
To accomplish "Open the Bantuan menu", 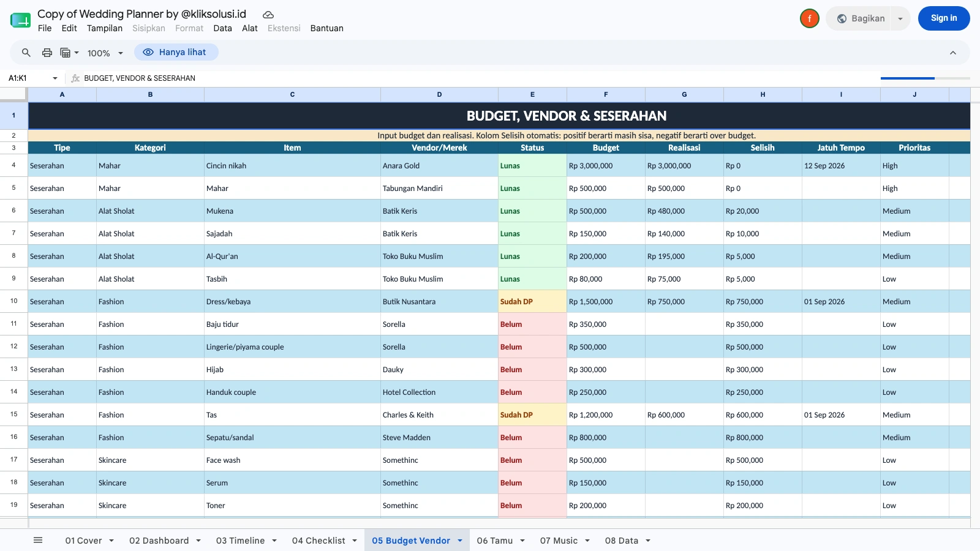I will click(327, 28).
